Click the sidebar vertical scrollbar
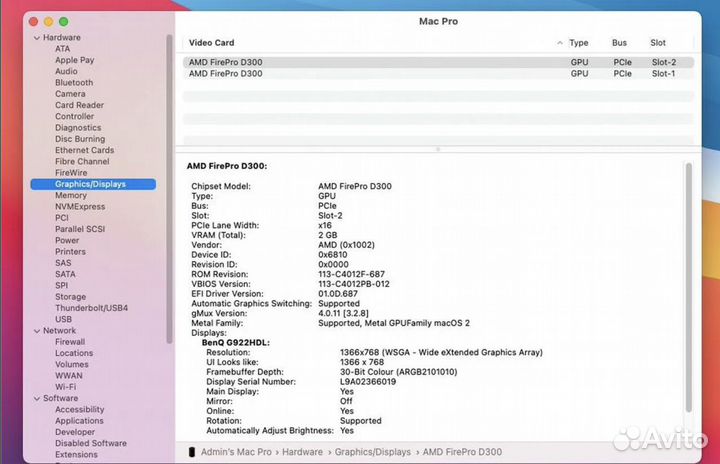720x464 pixels. [x=169, y=188]
